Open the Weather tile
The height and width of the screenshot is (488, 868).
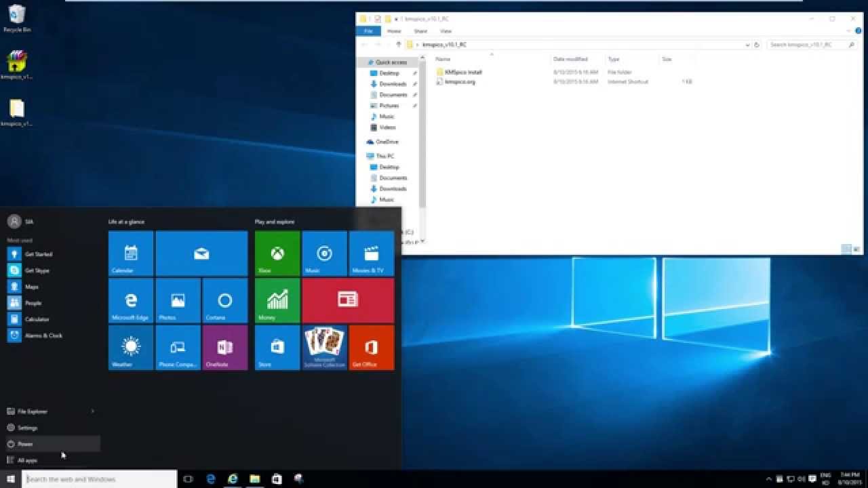coord(131,348)
